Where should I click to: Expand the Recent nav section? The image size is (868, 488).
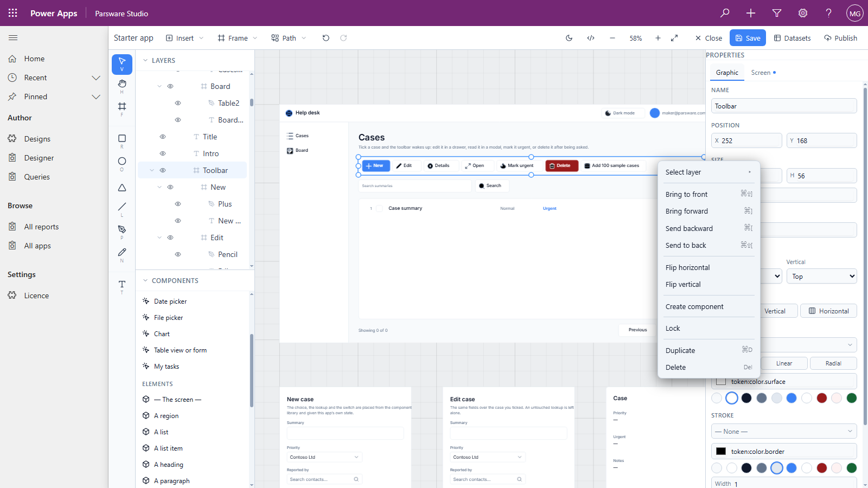tap(96, 78)
